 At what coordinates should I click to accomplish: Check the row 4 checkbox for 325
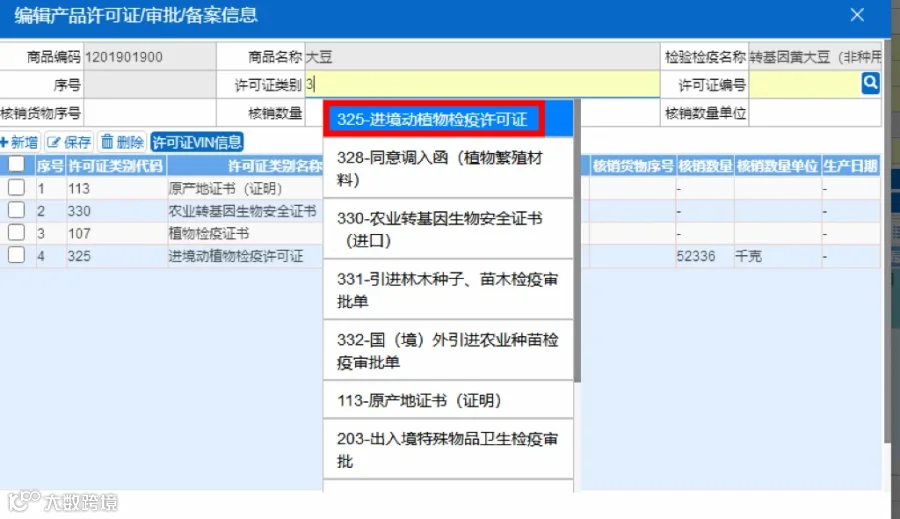point(16,255)
